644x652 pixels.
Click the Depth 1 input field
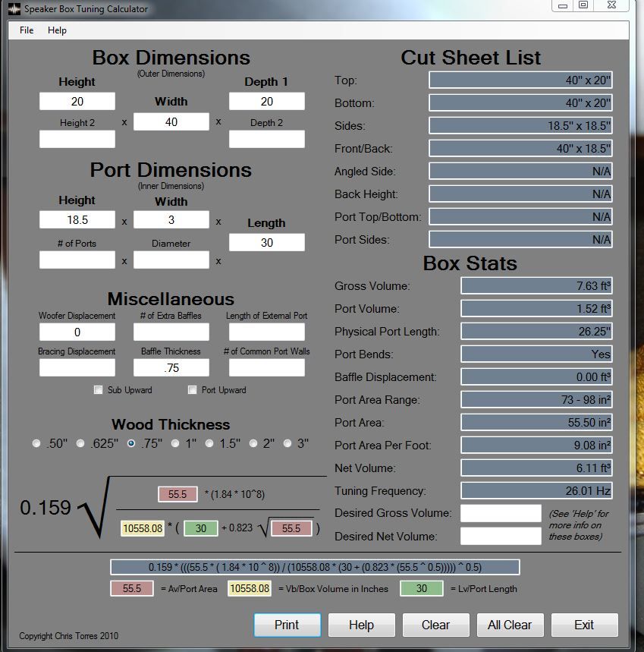point(267,102)
